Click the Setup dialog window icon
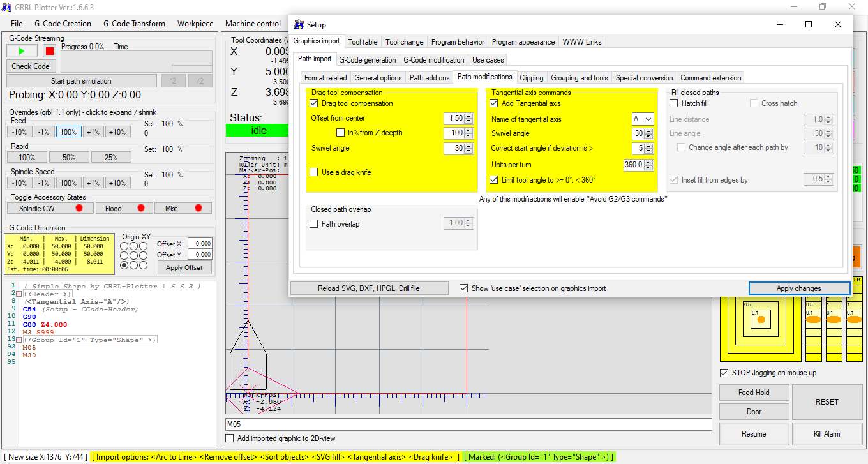The image size is (868, 464). [299, 25]
